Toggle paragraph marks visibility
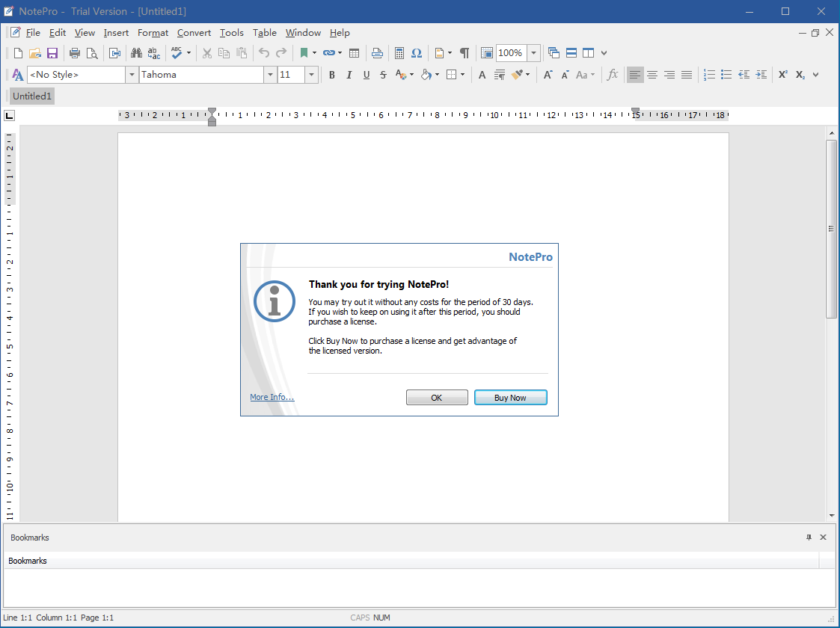840x628 pixels. click(465, 53)
